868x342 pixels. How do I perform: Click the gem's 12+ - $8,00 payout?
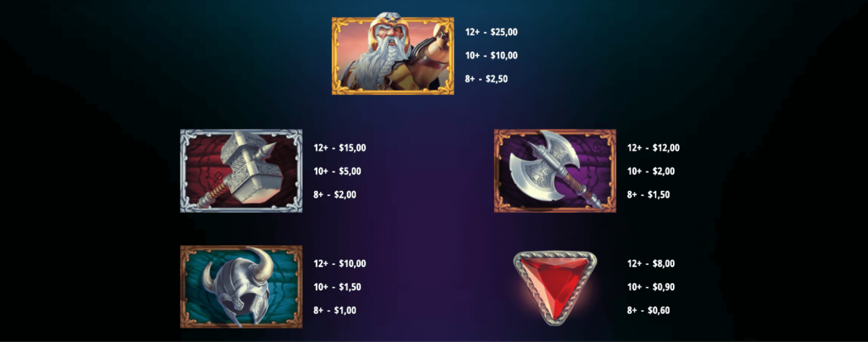pos(651,264)
